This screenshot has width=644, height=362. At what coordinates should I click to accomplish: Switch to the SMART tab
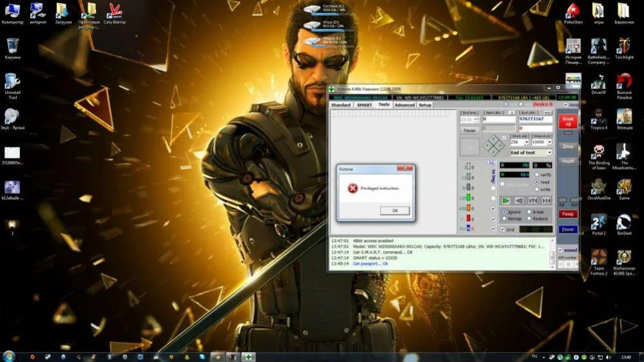point(365,105)
